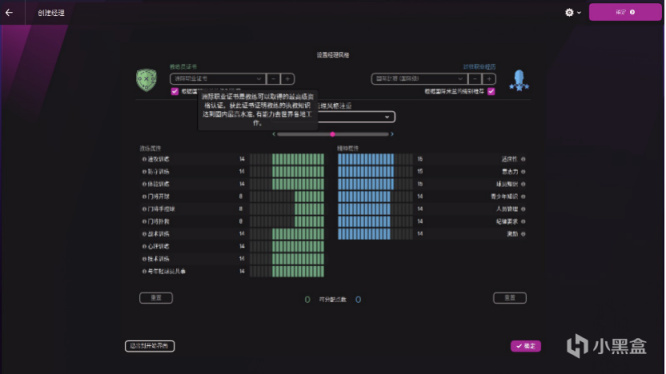Adjust the 激励 blue attribute bar
Viewport: 666px width, 374px height.
[x=375, y=234]
